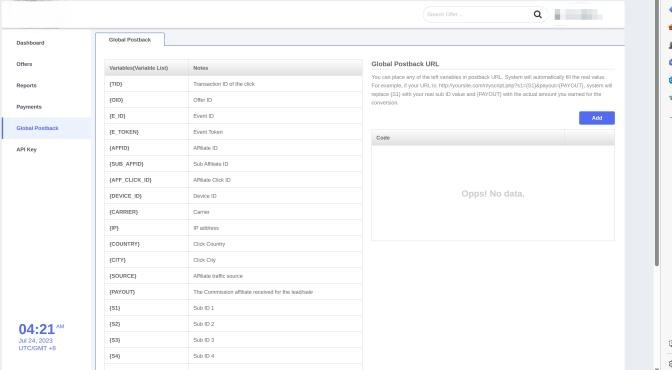Screen dimensions: 672x370
Task: Select the {OID} variable cell
Action: [147, 100]
